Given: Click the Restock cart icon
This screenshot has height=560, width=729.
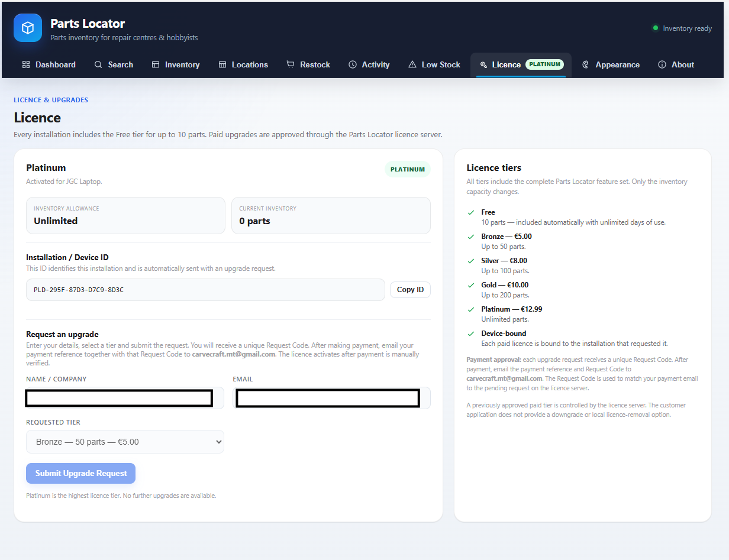Looking at the screenshot, I should coord(291,64).
